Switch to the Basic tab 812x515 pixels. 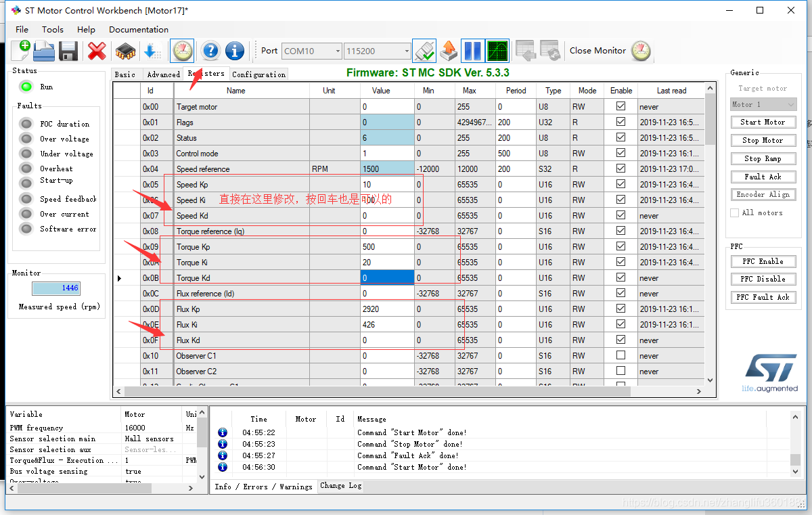click(x=125, y=74)
